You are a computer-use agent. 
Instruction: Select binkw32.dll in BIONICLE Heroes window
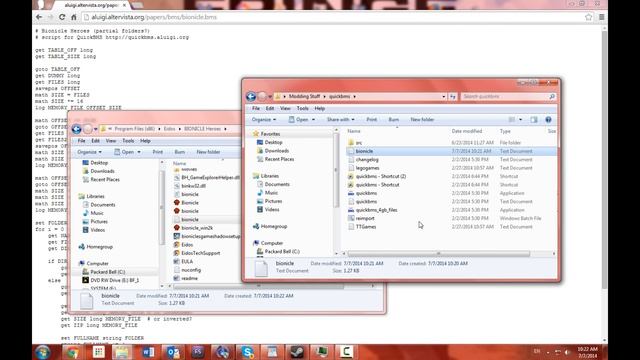pyautogui.click(x=193, y=186)
